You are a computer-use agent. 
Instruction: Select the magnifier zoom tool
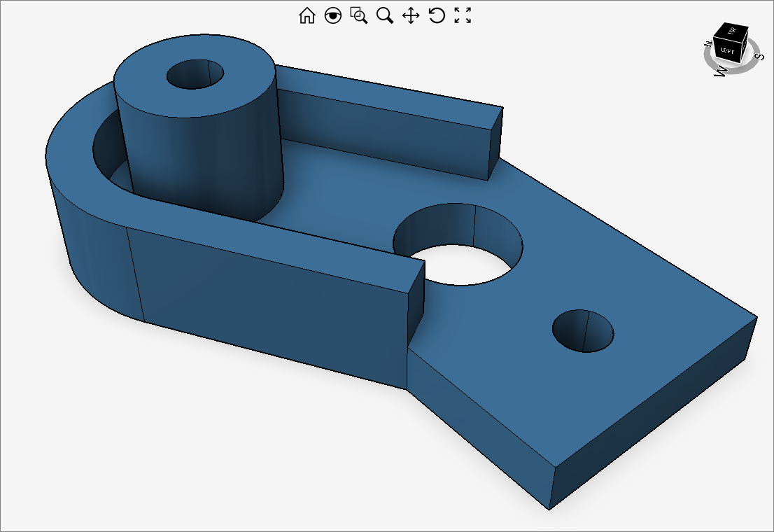click(385, 15)
